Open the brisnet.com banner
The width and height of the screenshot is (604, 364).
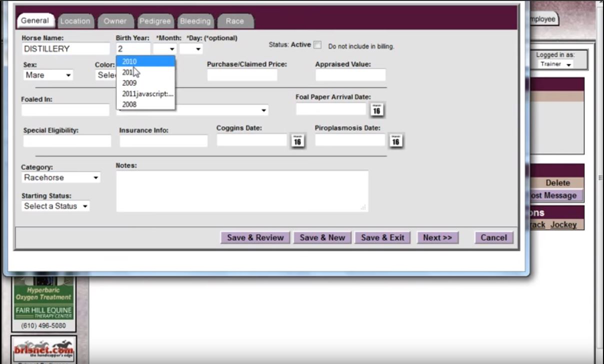[x=43, y=351]
